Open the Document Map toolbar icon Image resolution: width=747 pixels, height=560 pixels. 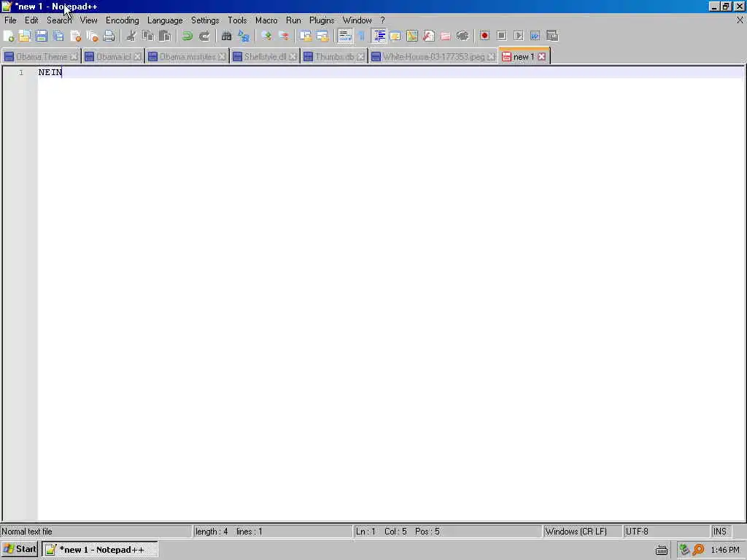pyautogui.click(x=412, y=36)
